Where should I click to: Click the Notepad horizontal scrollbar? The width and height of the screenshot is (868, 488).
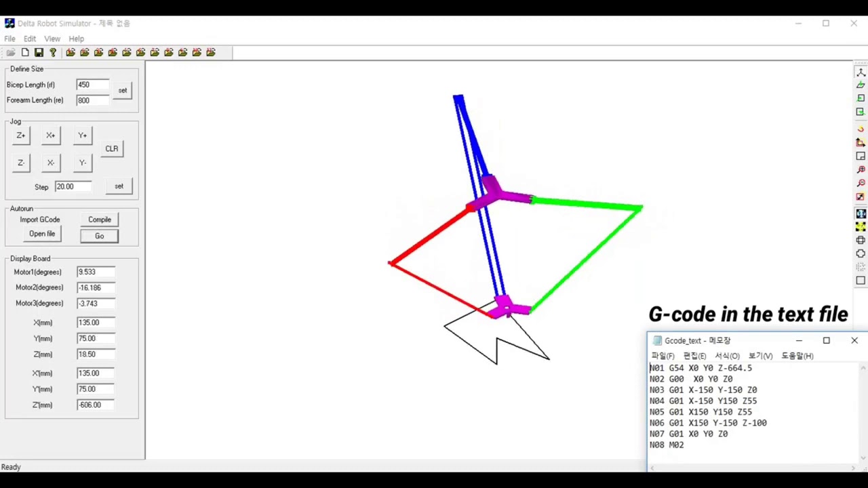click(x=753, y=468)
